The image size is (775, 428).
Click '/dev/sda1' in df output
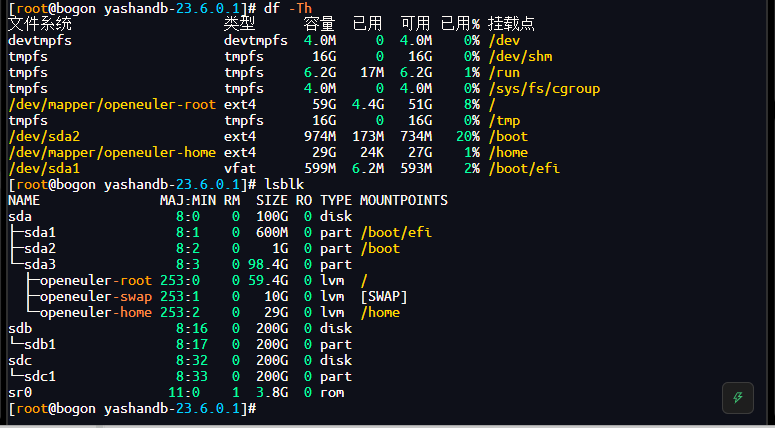coord(44,169)
